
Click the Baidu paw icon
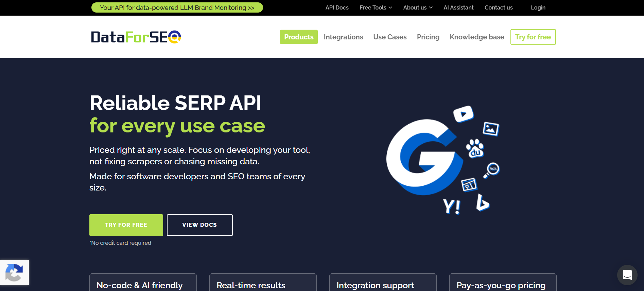click(475, 148)
